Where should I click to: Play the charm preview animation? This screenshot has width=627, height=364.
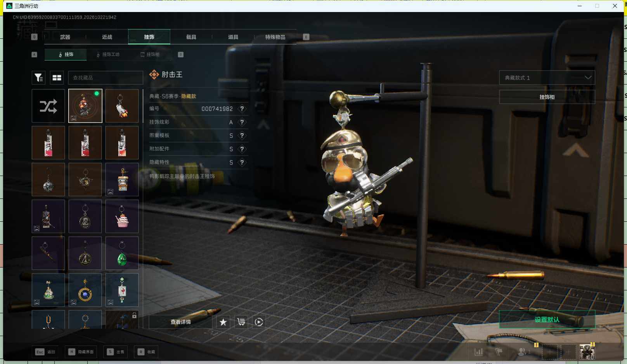click(259, 322)
